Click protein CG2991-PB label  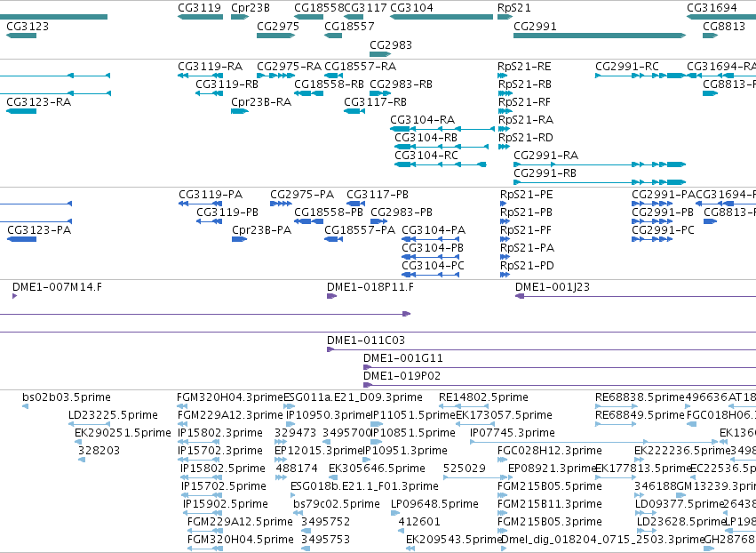click(x=663, y=212)
